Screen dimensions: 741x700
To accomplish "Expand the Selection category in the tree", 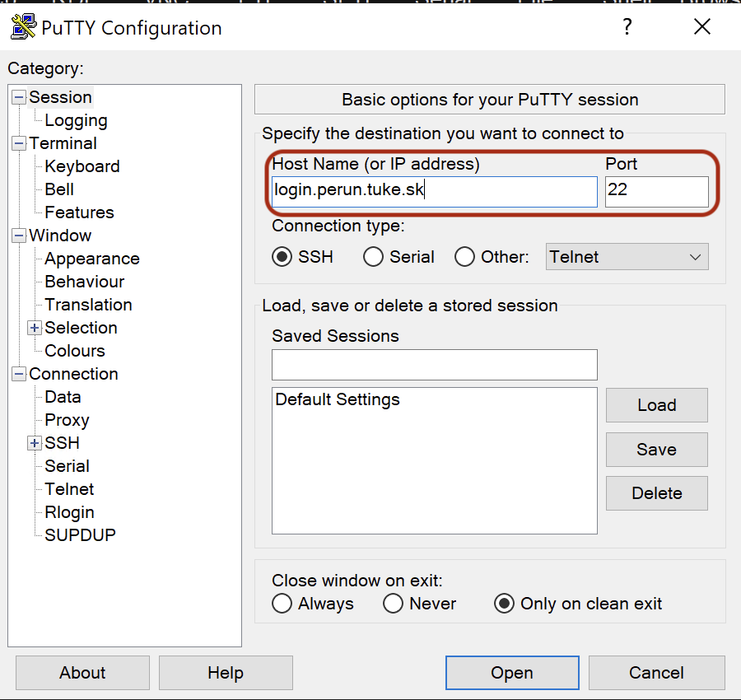I will coord(34,328).
